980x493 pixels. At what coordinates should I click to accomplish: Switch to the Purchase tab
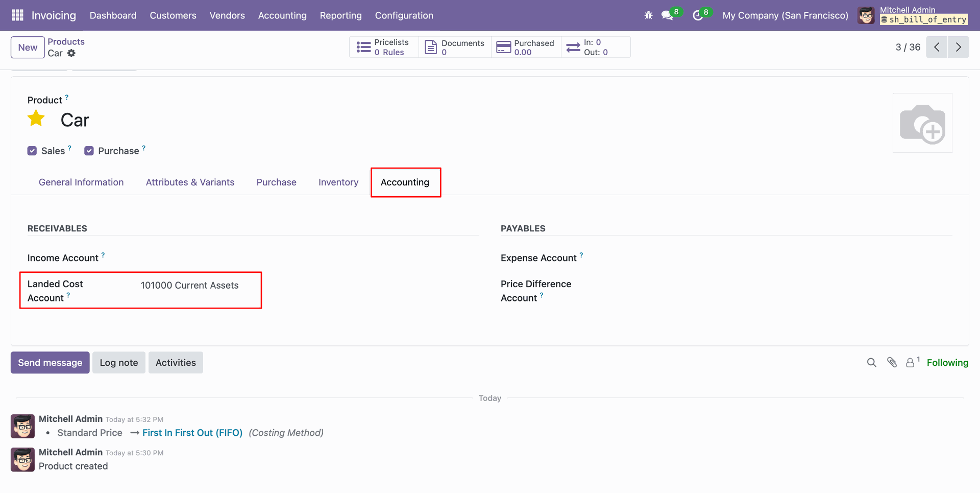[x=277, y=182]
